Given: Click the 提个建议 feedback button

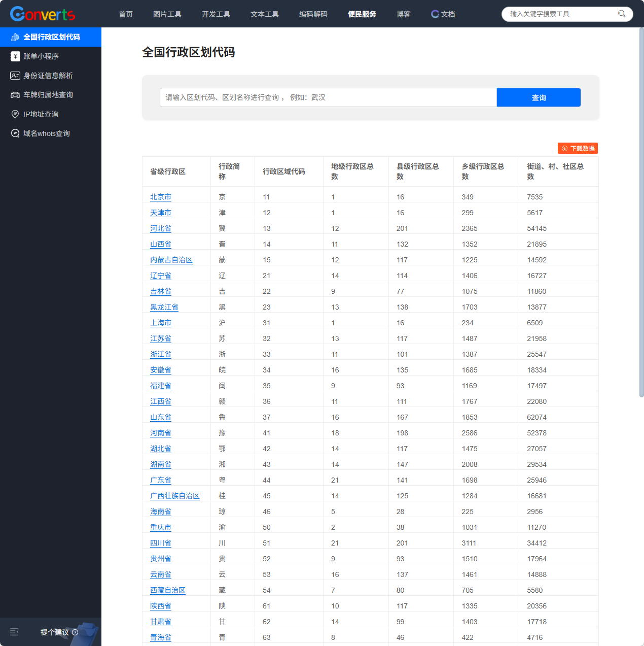Looking at the screenshot, I should pyautogui.click(x=59, y=632).
